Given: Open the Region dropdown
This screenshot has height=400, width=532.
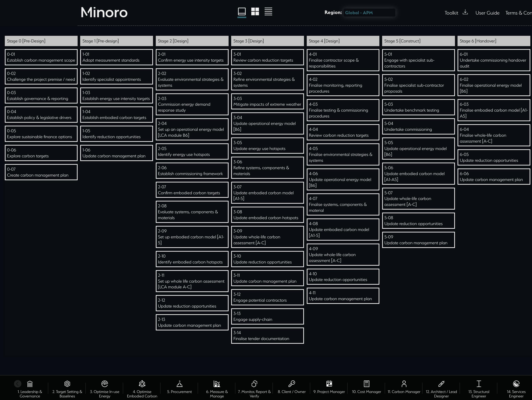Looking at the screenshot, I should click(x=369, y=13).
